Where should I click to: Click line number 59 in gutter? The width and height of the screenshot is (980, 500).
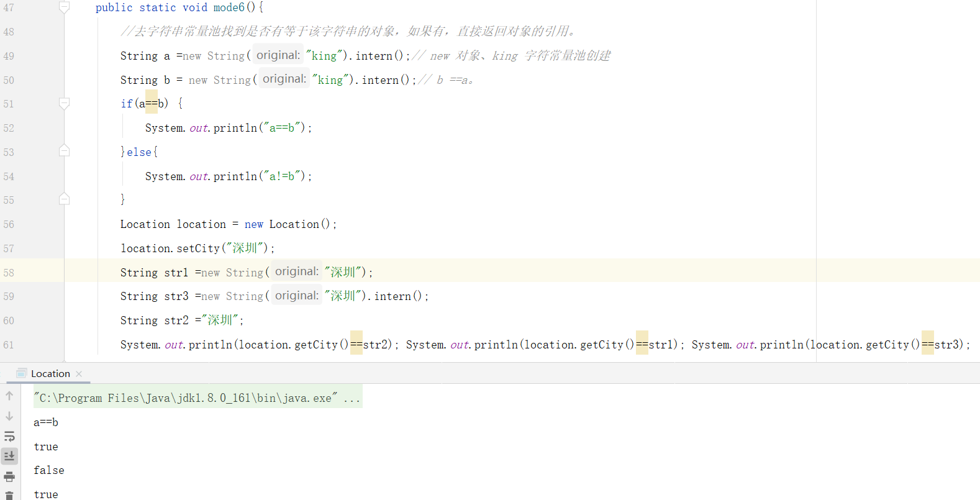(9, 296)
